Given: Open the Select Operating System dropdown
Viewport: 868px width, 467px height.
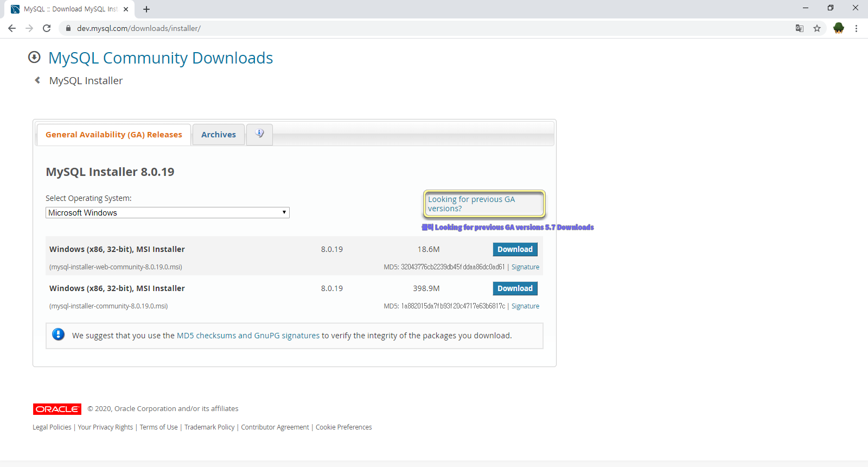Looking at the screenshot, I should click(x=167, y=213).
